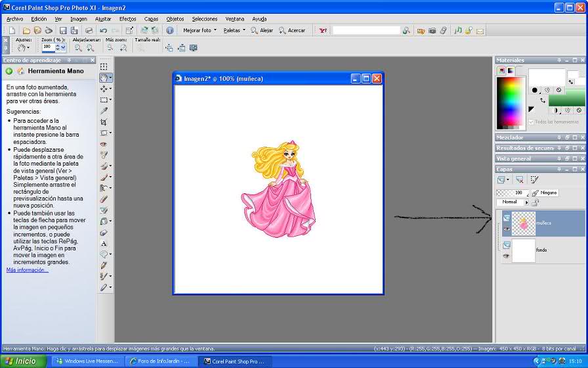Click the New file icon
The image size is (588, 368).
pyautogui.click(x=12, y=30)
